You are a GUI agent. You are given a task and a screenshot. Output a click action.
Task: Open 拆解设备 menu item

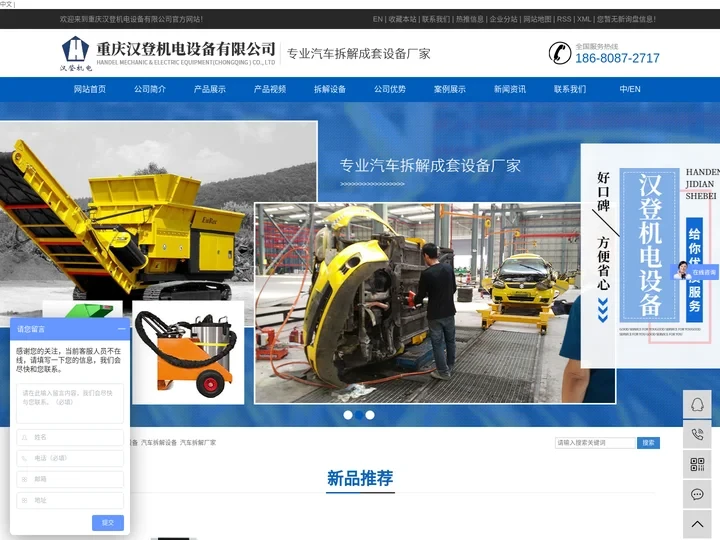(330, 89)
